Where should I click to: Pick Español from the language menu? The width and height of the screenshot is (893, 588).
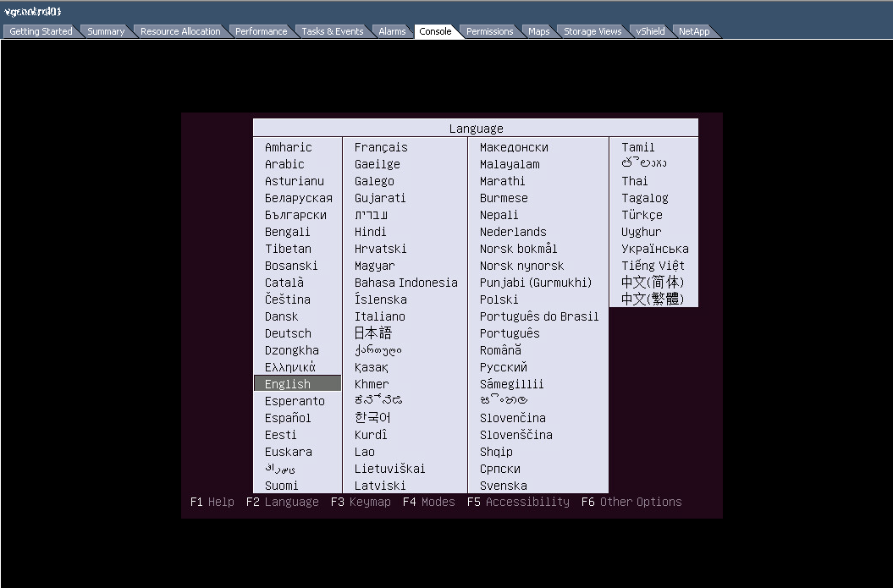click(288, 418)
